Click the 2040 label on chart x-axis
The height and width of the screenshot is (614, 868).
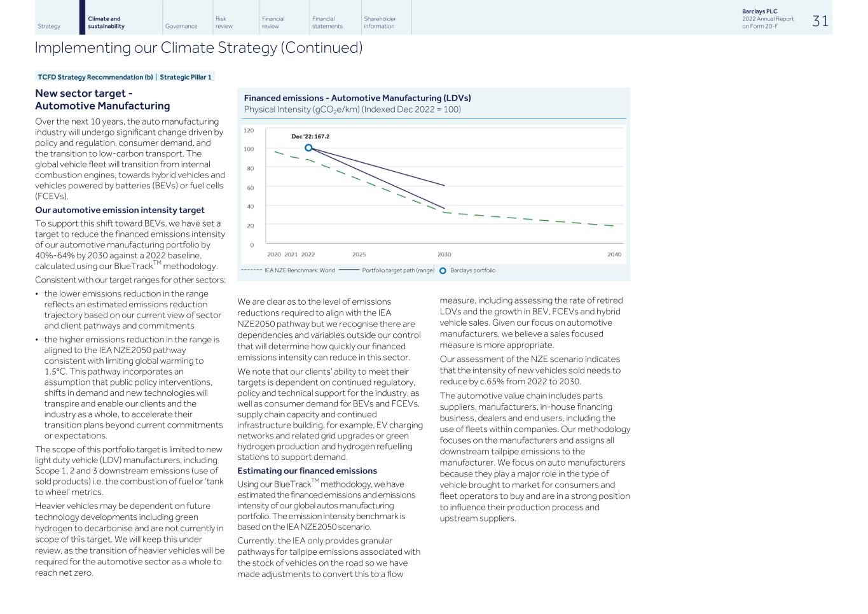point(614,255)
